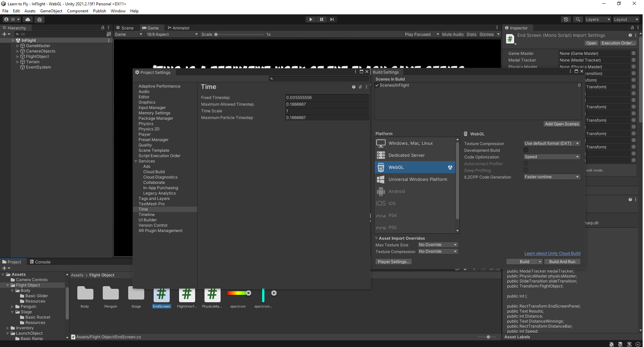Toggle Mute Audio in Game view
Image resolution: width=644 pixels, height=347 pixels.
click(x=453, y=34)
